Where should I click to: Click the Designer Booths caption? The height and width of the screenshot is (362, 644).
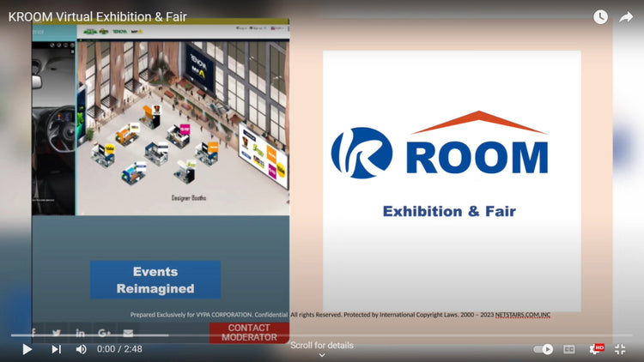tap(189, 198)
